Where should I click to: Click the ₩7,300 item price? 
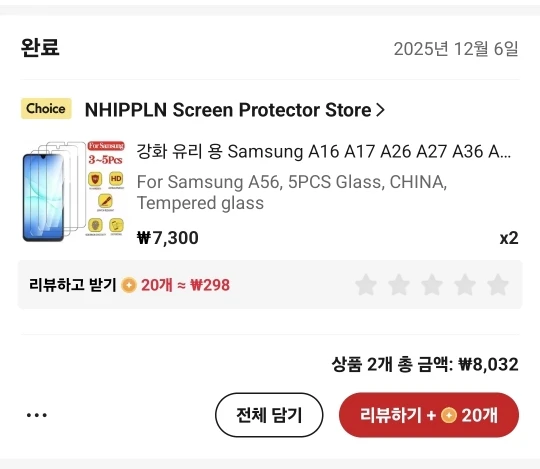(x=168, y=238)
